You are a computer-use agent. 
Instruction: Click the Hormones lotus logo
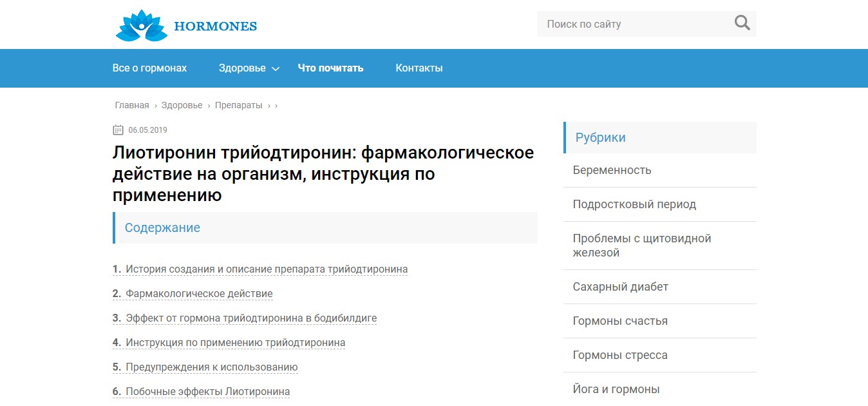point(141,26)
